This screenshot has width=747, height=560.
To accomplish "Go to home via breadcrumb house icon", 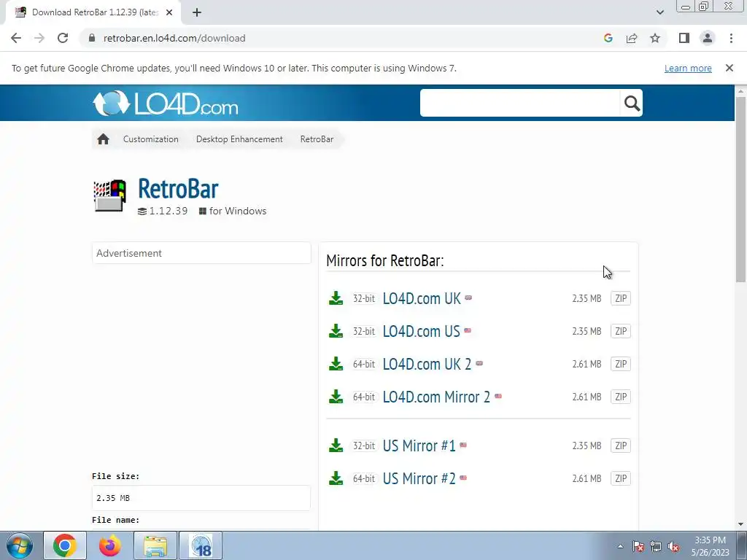I will coord(103,139).
